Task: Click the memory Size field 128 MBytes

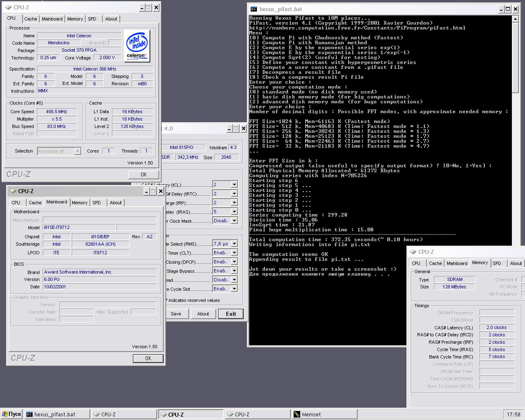Action: 454,287
